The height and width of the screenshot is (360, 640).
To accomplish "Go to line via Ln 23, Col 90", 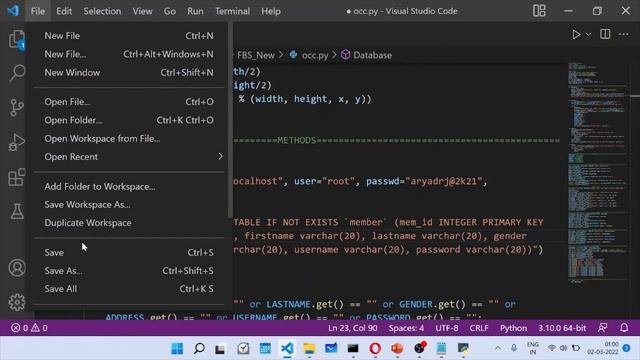I will (353, 328).
